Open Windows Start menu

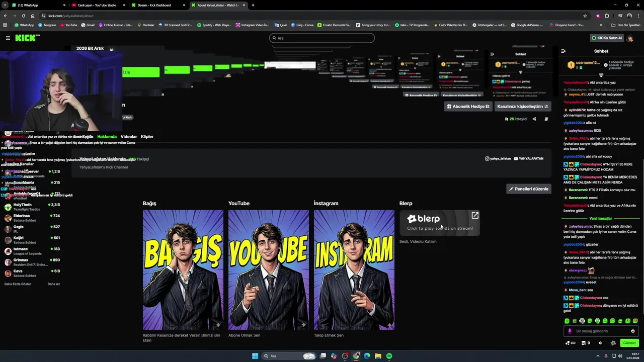[x=255, y=356]
